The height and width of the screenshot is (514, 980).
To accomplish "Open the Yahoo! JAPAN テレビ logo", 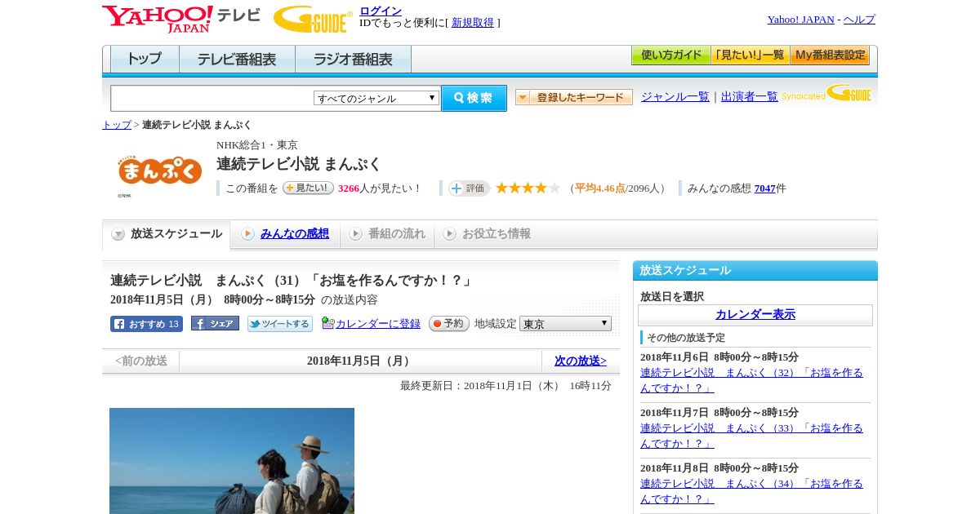I will click(181, 19).
